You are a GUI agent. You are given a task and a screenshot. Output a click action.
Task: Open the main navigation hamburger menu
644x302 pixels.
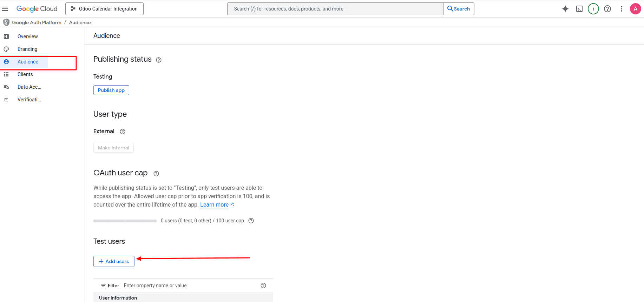click(x=5, y=9)
